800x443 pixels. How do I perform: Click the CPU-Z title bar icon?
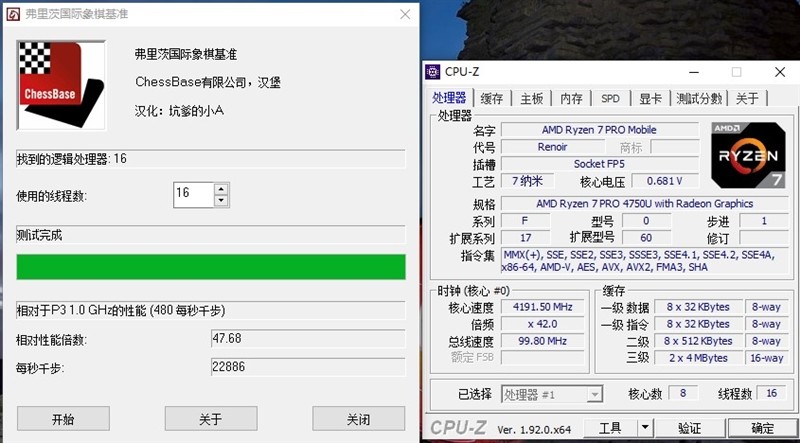tap(433, 72)
